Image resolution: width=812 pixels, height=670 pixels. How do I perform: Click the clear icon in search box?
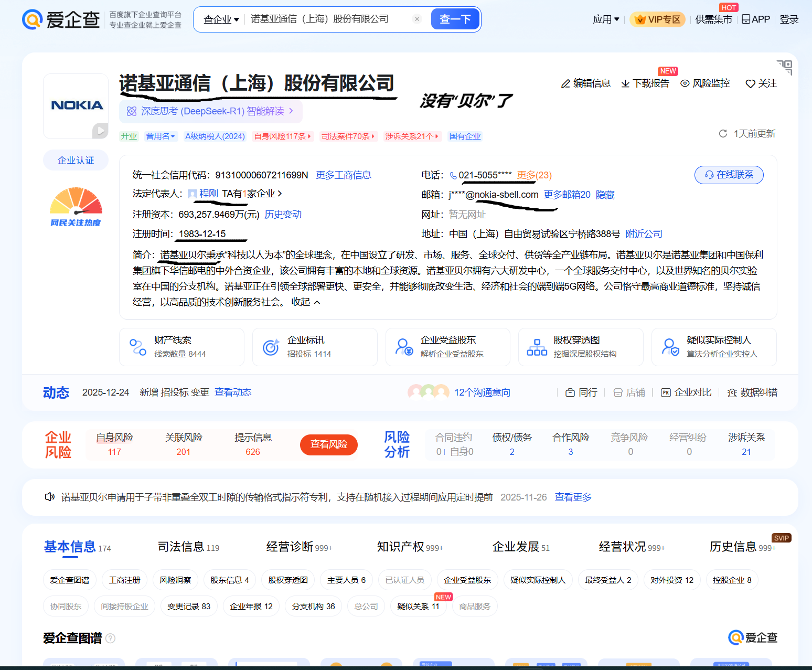417,19
